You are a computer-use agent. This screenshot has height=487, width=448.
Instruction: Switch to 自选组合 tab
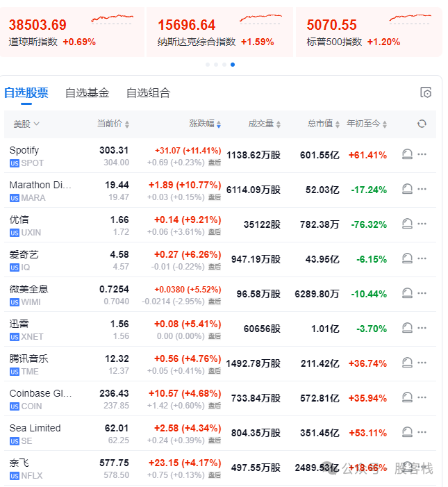pyautogui.click(x=149, y=93)
